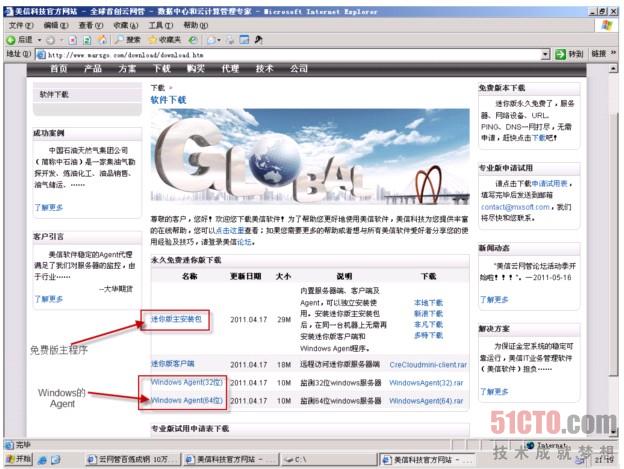Go to the 购买 site nav tab

click(x=195, y=68)
